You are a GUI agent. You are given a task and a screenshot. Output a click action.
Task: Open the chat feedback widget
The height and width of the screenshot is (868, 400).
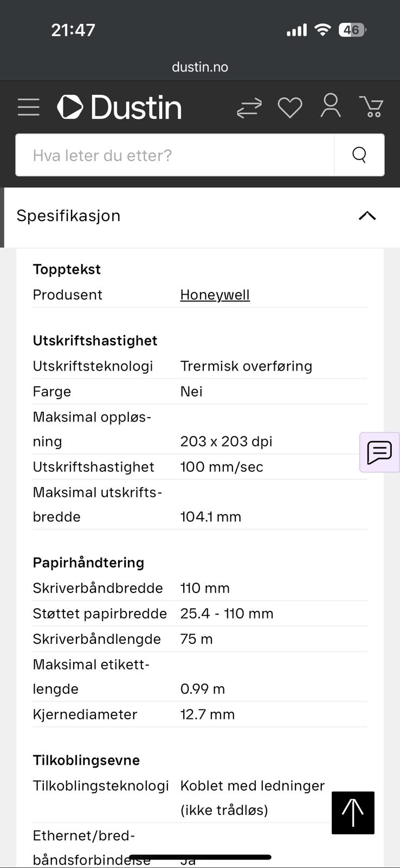tap(379, 452)
